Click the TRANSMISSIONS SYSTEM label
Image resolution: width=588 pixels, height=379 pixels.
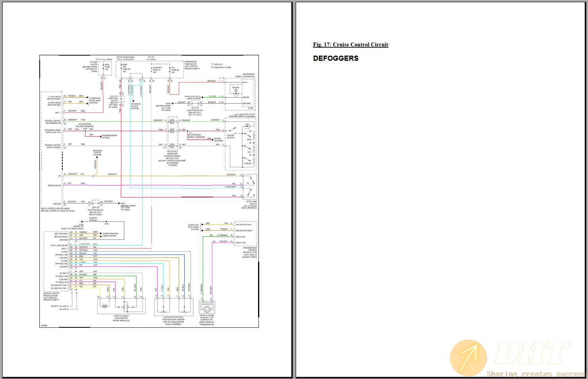pos(109,137)
